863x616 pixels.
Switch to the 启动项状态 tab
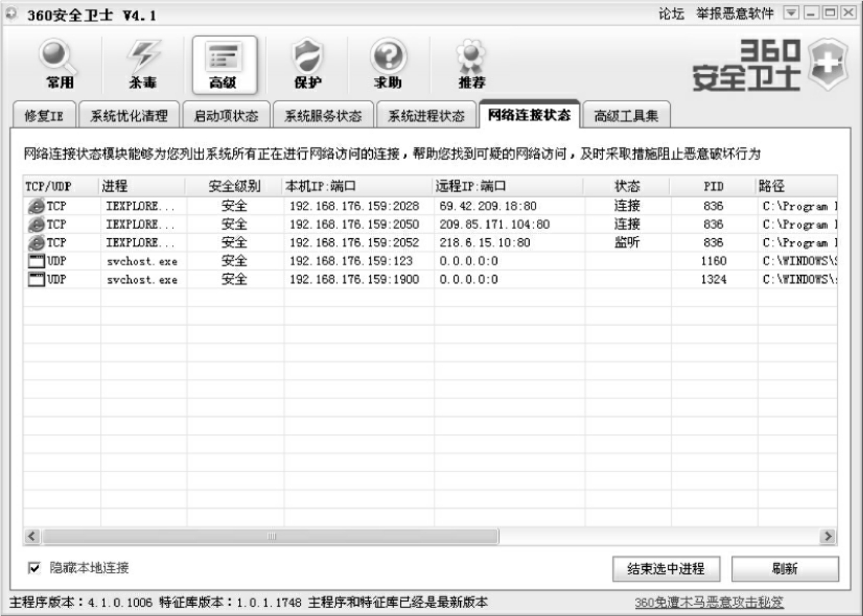tap(226, 115)
